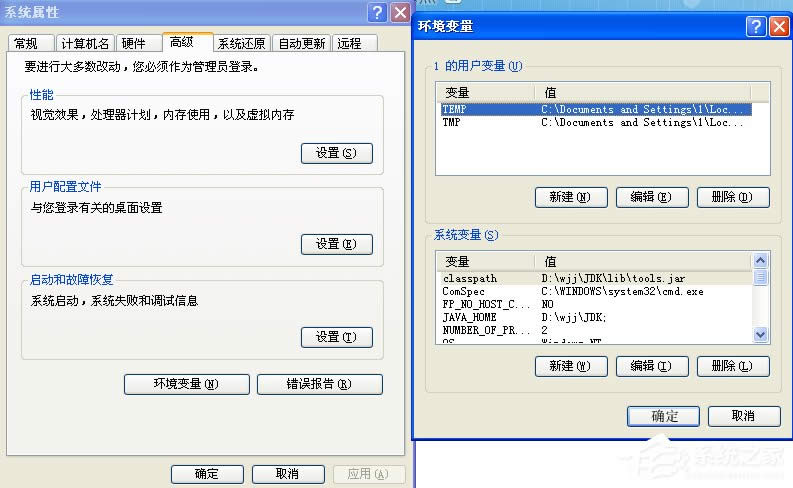
Task: Open performance 设置(S) button
Action: point(336,153)
